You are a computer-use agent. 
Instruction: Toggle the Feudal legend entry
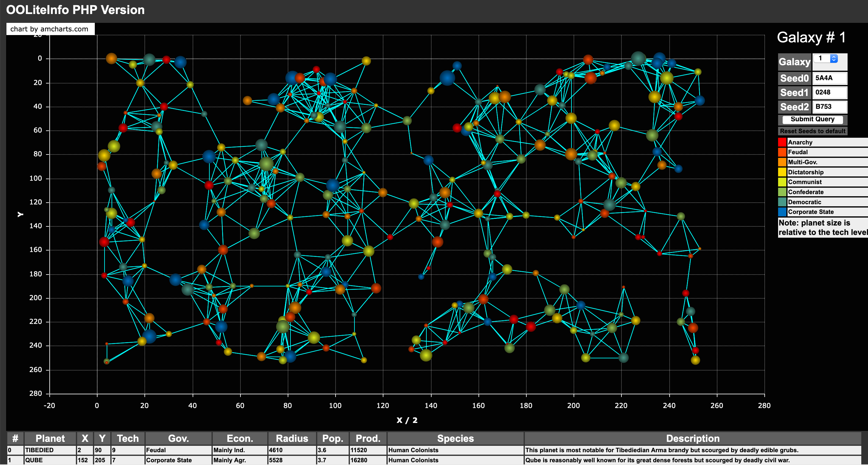[x=798, y=152]
